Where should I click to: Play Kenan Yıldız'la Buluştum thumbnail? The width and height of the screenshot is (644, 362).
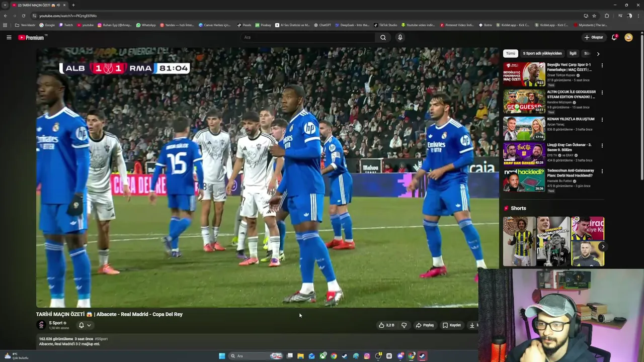(x=524, y=129)
